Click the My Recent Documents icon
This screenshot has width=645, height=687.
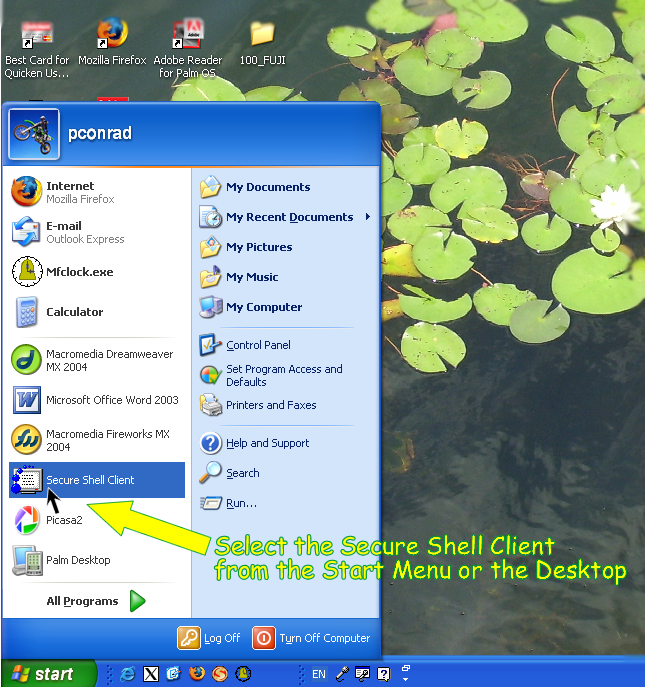(x=211, y=217)
